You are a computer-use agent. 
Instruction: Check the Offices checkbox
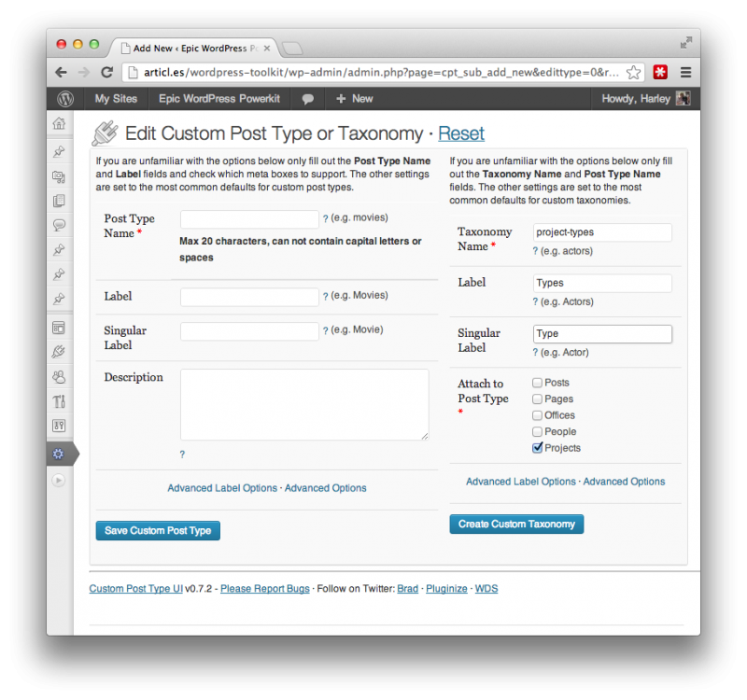pyautogui.click(x=538, y=415)
